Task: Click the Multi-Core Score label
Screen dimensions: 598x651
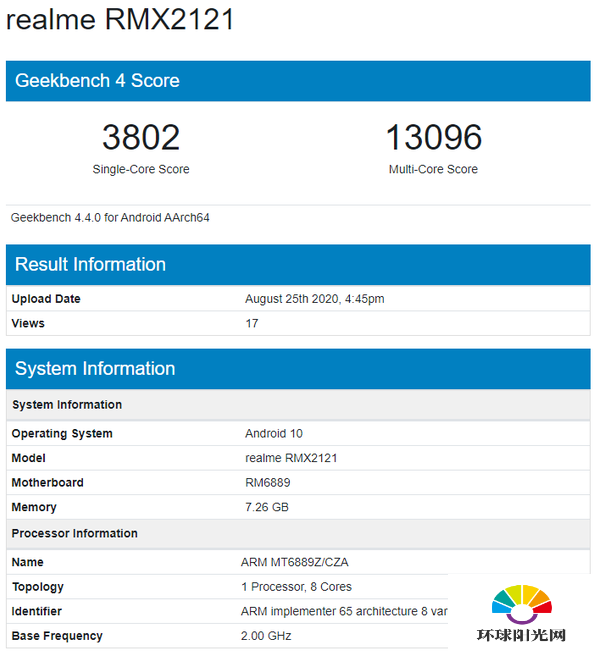Action: (x=433, y=169)
